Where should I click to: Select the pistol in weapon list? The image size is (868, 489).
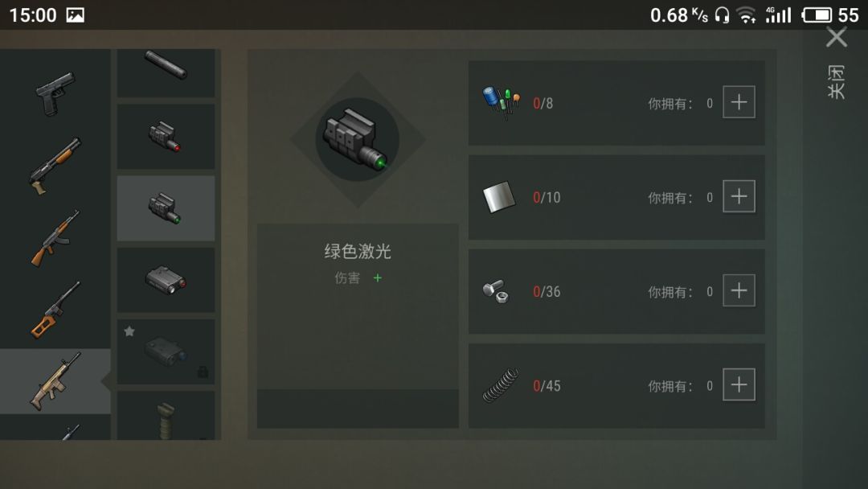pos(55,93)
